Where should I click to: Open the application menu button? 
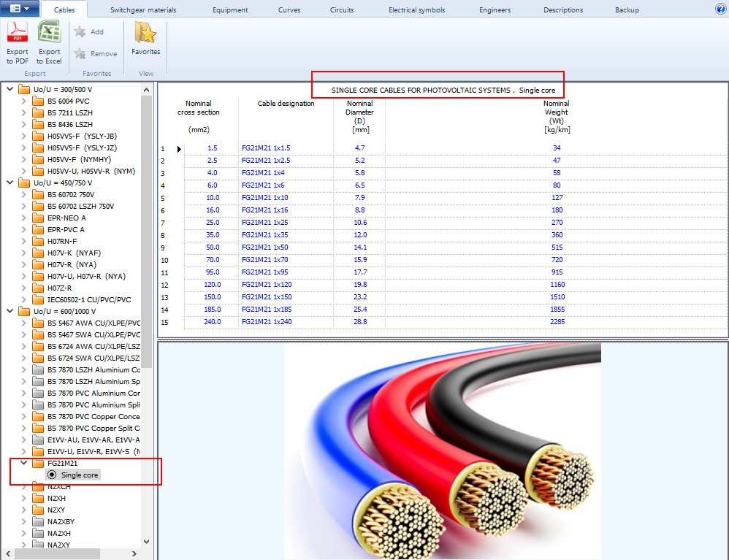point(20,9)
